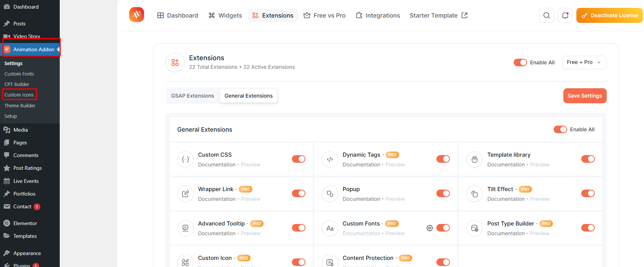Click the Wrapper Link icon

(186, 194)
